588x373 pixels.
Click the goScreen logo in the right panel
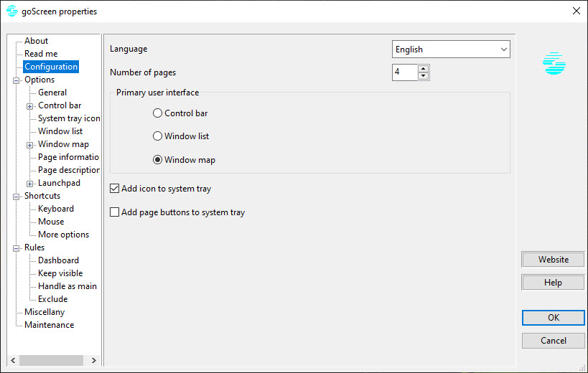click(554, 64)
